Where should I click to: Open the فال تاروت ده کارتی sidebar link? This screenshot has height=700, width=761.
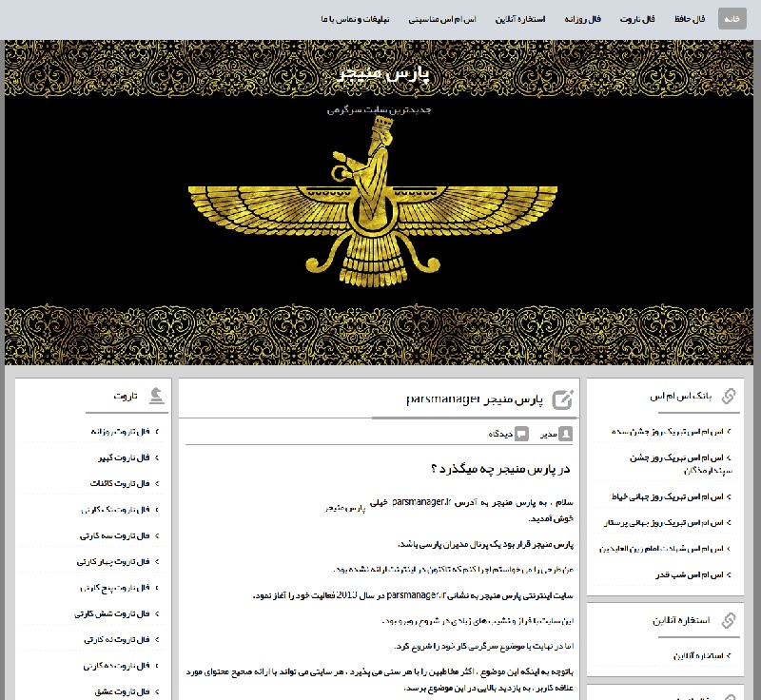(116, 666)
